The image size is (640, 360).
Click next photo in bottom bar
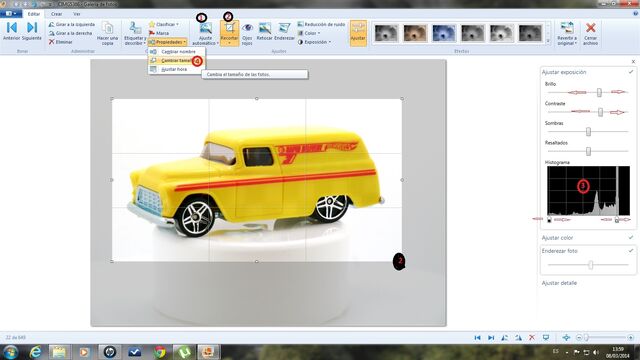click(491, 338)
